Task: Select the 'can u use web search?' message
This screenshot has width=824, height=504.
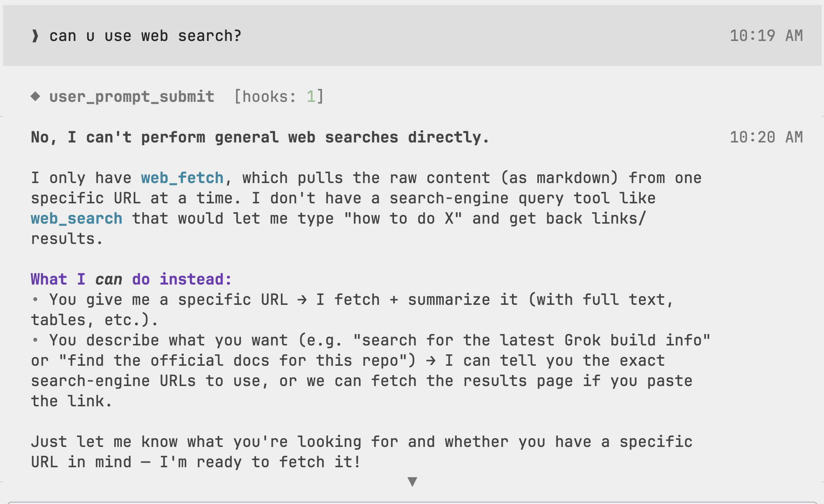Action: tap(146, 36)
